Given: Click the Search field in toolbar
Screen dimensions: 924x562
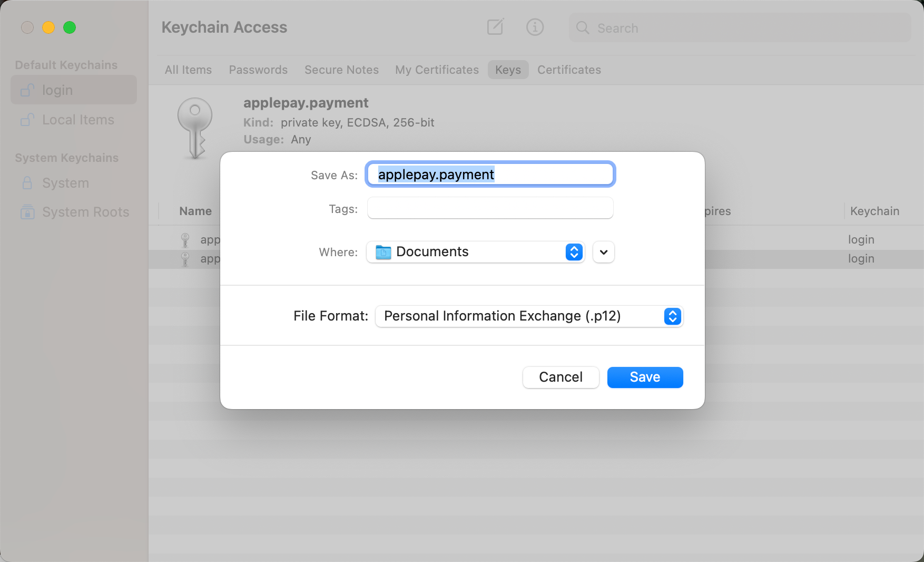Looking at the screenshot, I should (x=740, y=28).
